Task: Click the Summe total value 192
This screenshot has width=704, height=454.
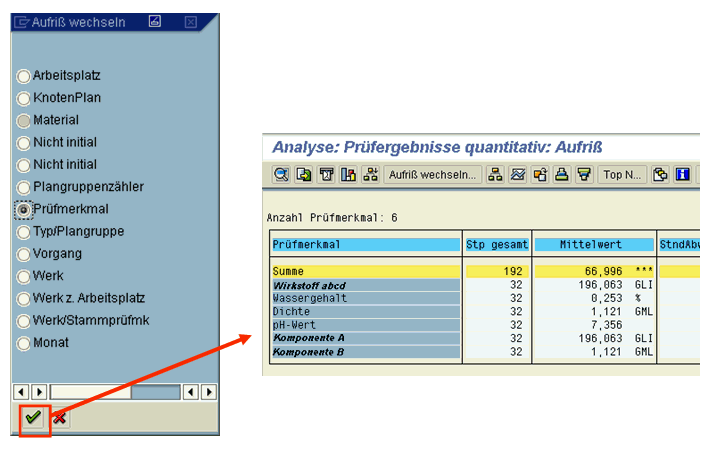Action: (x=513, y=271)
